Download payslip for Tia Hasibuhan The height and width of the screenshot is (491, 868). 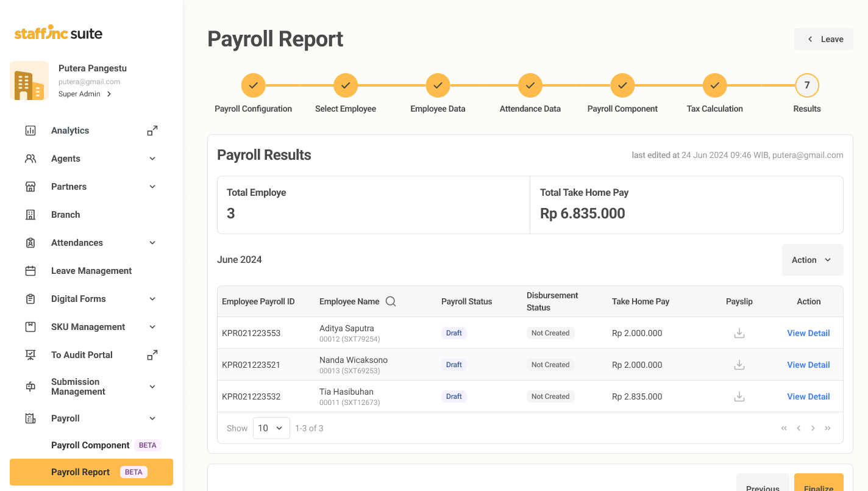[x=739, y=396]
